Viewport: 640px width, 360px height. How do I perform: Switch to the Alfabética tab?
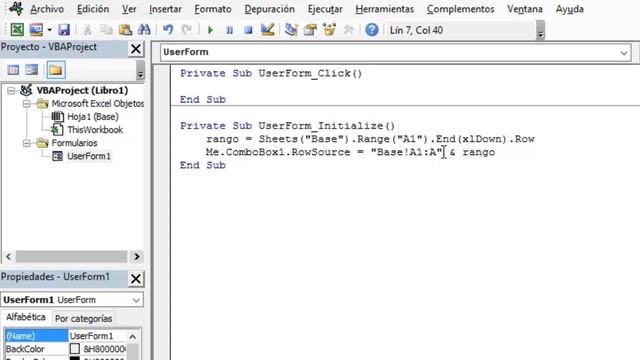26,317
